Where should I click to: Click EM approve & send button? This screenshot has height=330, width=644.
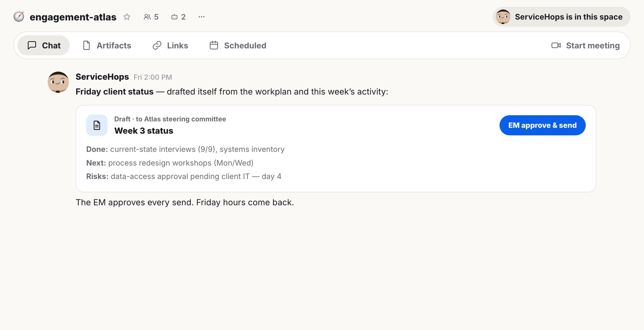click(542, 125)
